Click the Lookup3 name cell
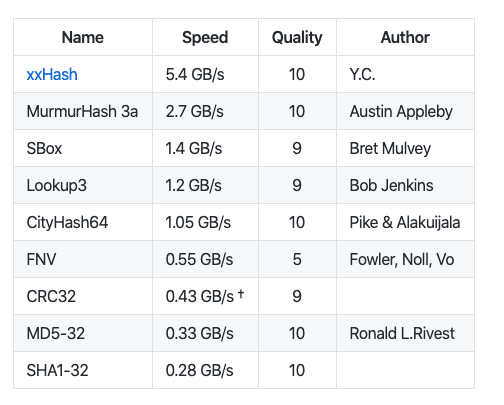Image resolution: width=504 pixels, height=405 pixels. point(83,185)
